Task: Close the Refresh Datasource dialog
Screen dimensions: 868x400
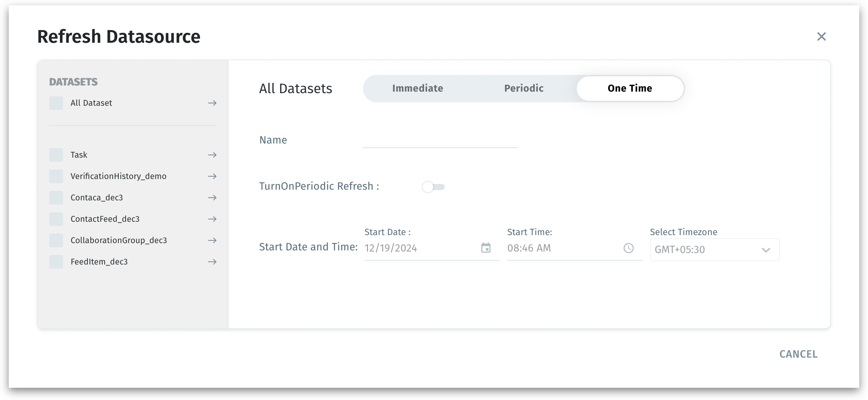Action: pyautogui.click(x=821, y=37)
